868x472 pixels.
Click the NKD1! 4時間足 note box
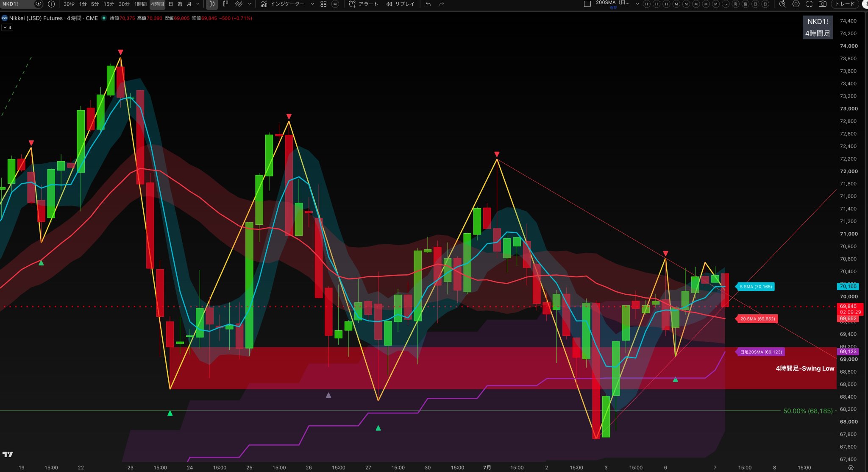pos(818,27)
